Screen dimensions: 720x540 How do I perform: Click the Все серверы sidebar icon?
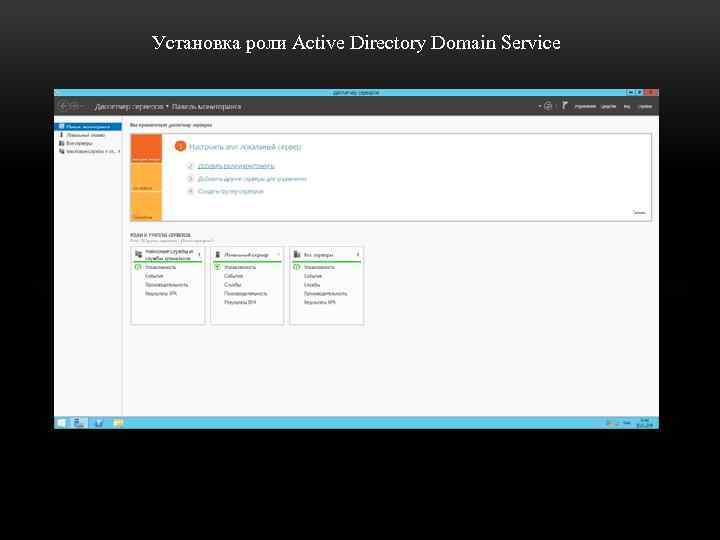click(62, 143)
